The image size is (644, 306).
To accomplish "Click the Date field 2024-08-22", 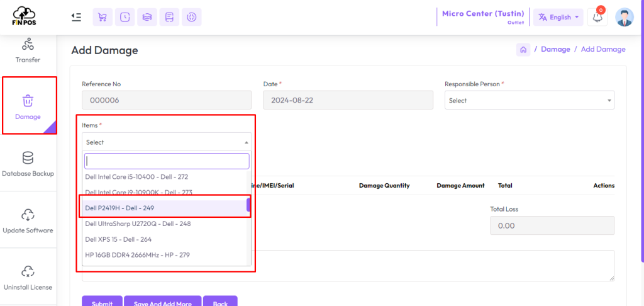I will pyautogui.click(x=348, y=100).
